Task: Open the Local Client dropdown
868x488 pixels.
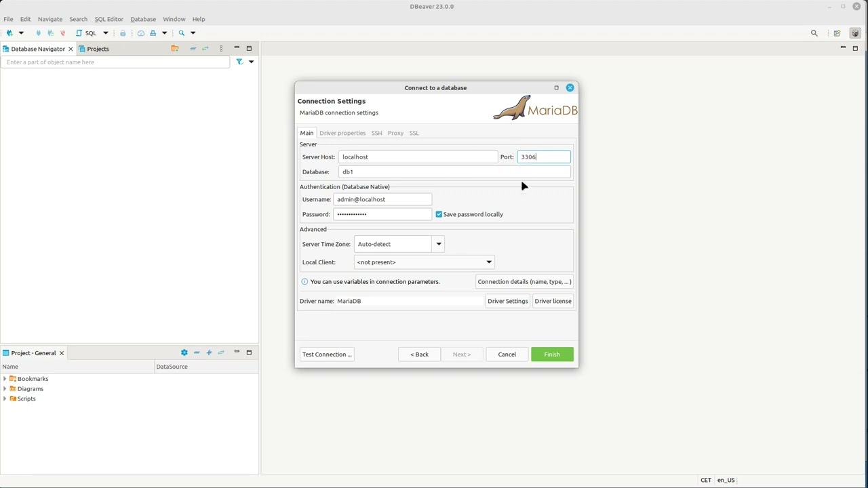Action: 424,262
